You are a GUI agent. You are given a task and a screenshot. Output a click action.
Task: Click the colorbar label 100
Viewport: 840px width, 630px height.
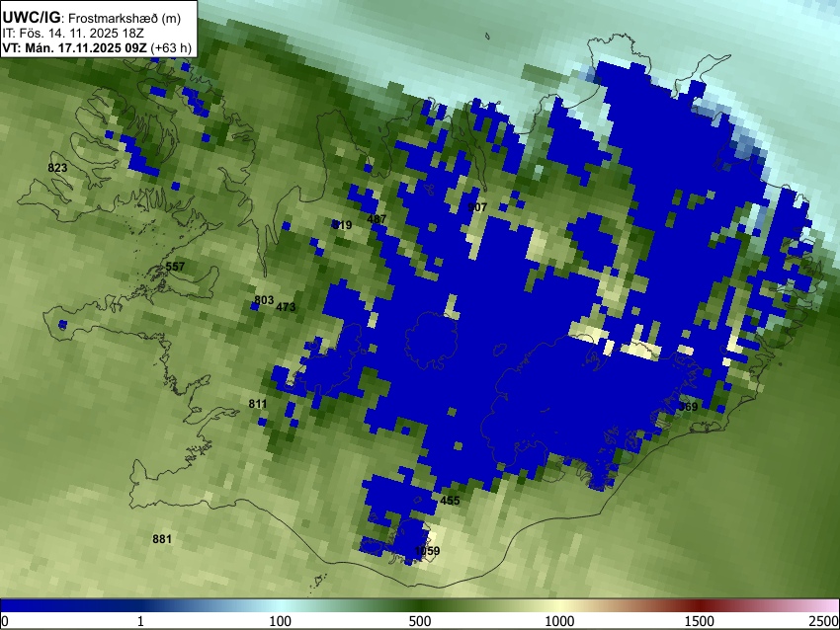coord(280,621)
